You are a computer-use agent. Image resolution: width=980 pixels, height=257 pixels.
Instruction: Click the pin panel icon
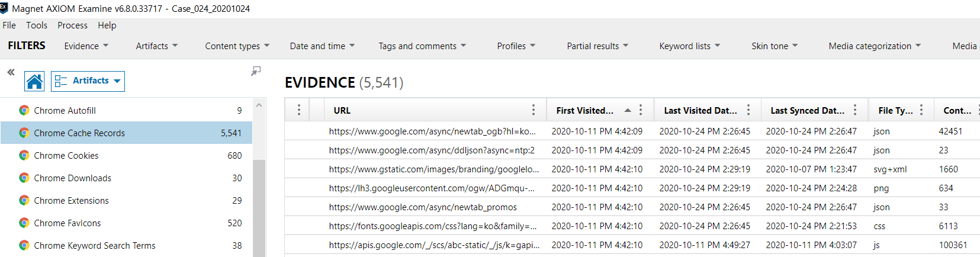pos(256,71)
